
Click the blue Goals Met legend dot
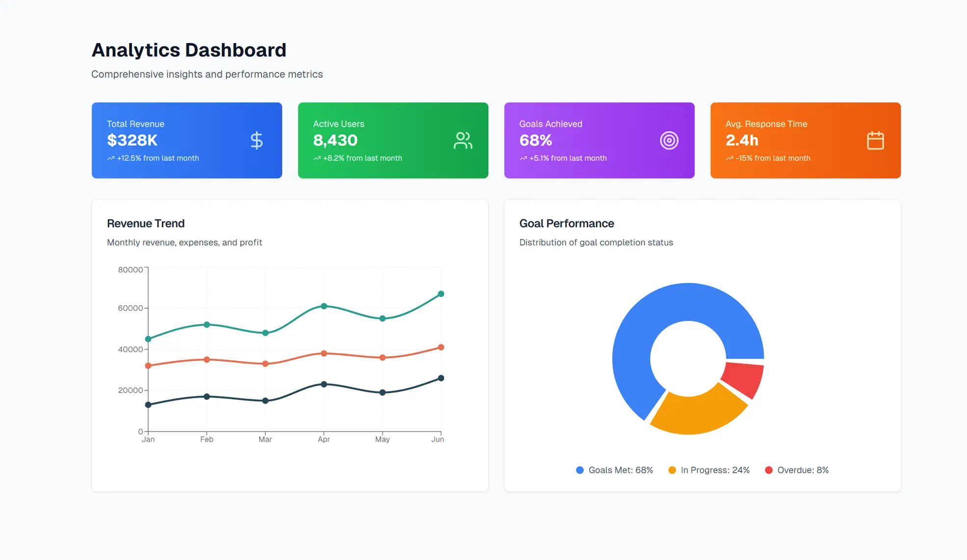click(x=579, y=470)
